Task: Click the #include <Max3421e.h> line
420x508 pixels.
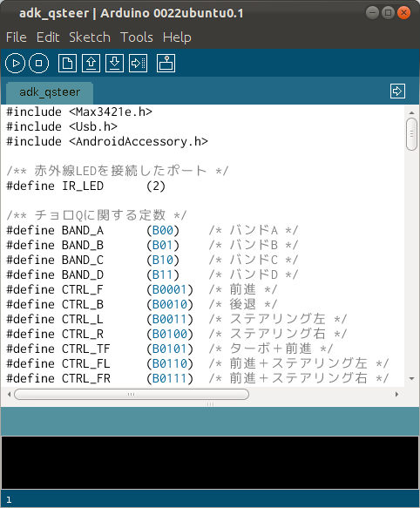Action: coord(79,112)
